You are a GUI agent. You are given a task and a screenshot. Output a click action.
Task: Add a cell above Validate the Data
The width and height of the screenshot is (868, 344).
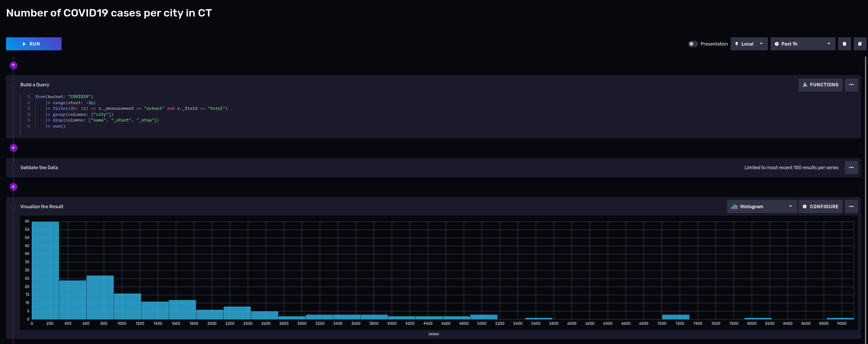click(13, 148)
